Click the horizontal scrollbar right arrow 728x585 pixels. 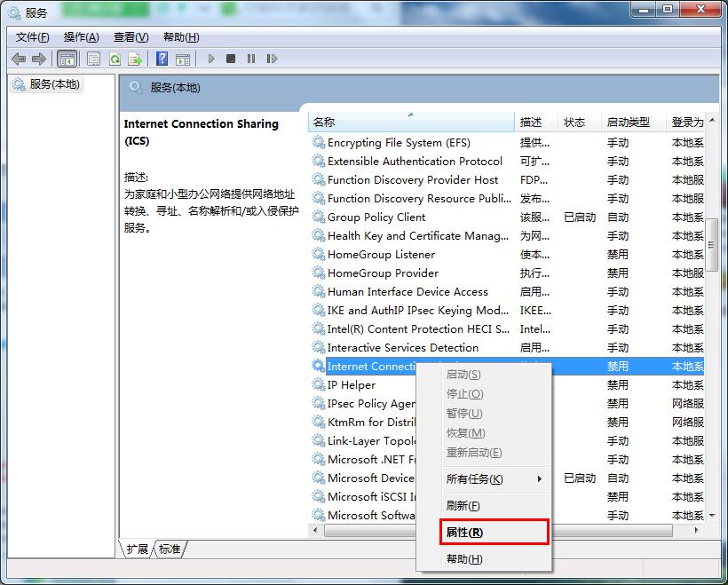click(x=696, y=530)
